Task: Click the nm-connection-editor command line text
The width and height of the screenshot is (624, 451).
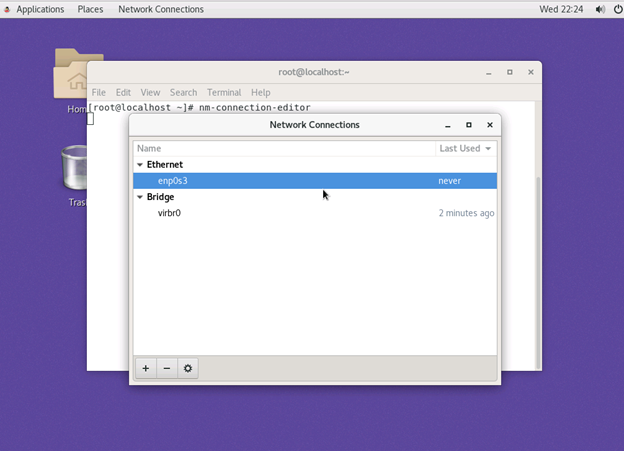Action: tap(255, 107)
